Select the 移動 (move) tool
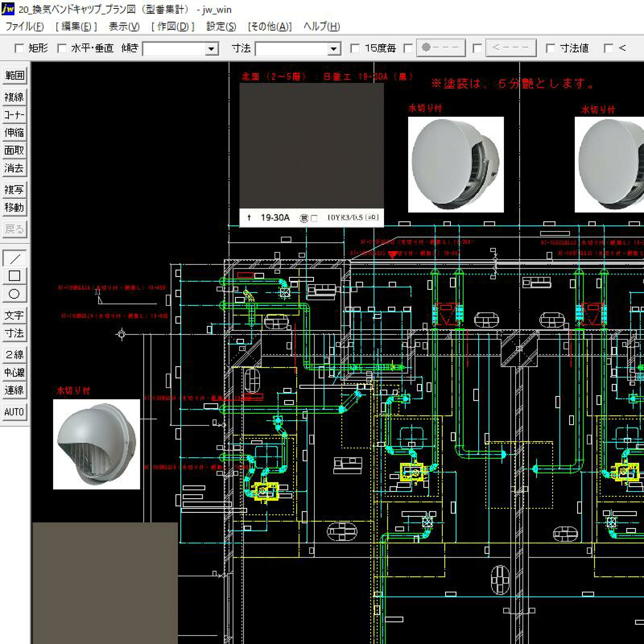 point(15,208)
